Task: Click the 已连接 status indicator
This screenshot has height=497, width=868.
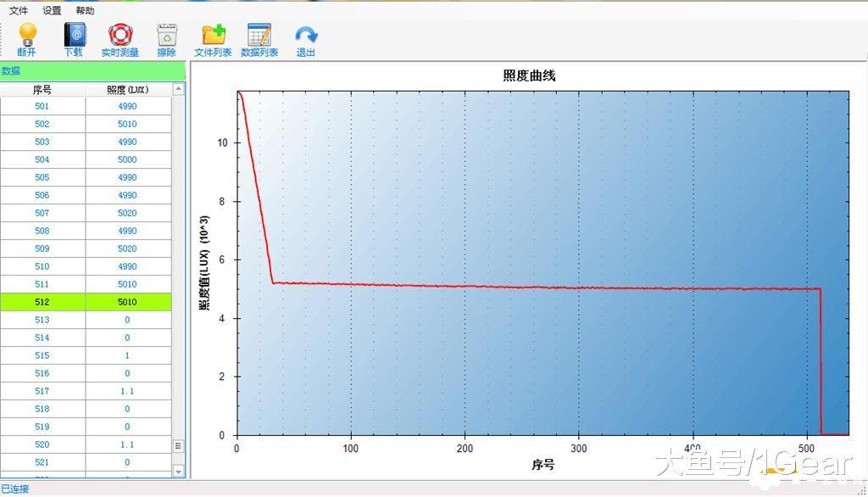Action: click(x=17, y=489)
